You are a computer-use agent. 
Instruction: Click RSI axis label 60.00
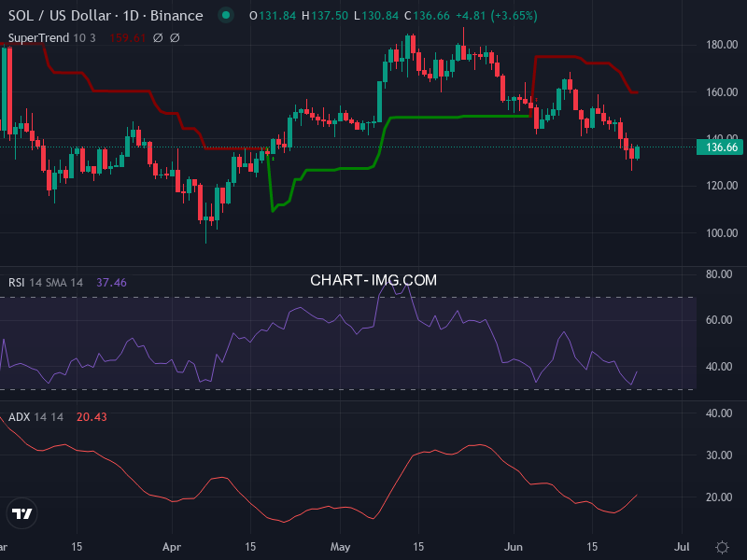(x=719, y=320)
